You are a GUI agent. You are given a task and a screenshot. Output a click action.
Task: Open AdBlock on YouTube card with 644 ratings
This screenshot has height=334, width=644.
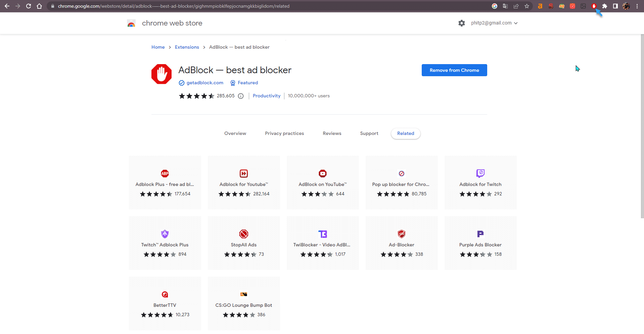pos(323,183)
